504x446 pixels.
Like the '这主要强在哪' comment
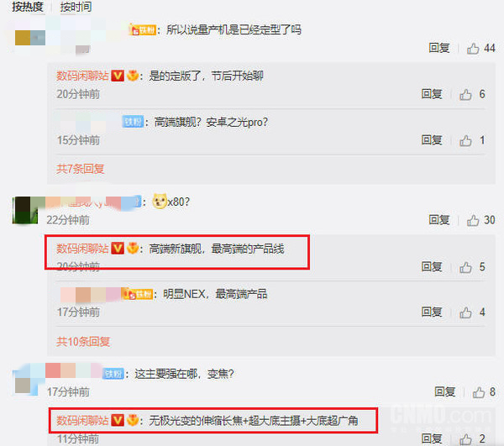(478, 392)
